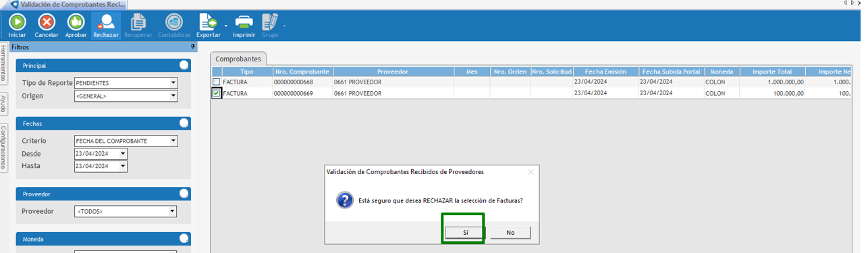The image size is (868, 253).
Task: Open the Criterio dropdown
Action: 173,141
